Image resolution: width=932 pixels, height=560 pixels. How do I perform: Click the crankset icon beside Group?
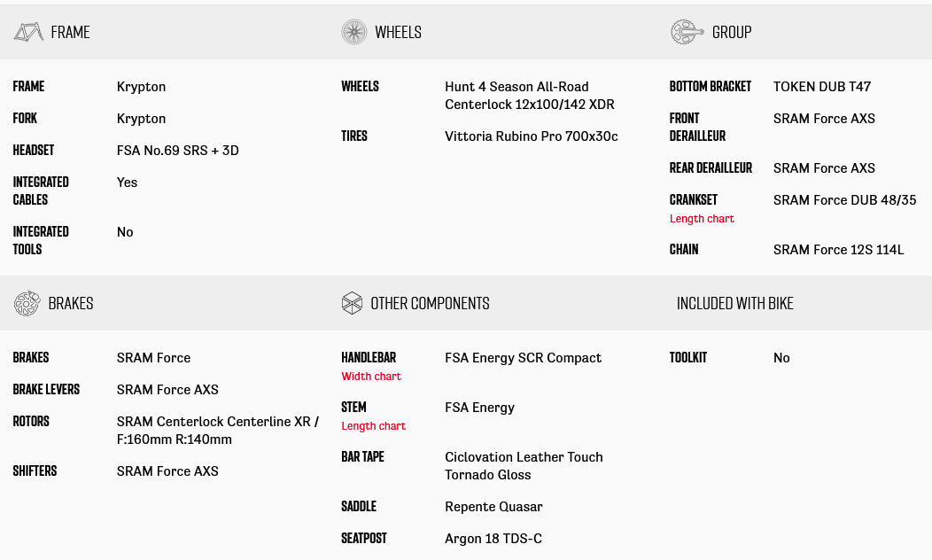click(x=687, y=32)
